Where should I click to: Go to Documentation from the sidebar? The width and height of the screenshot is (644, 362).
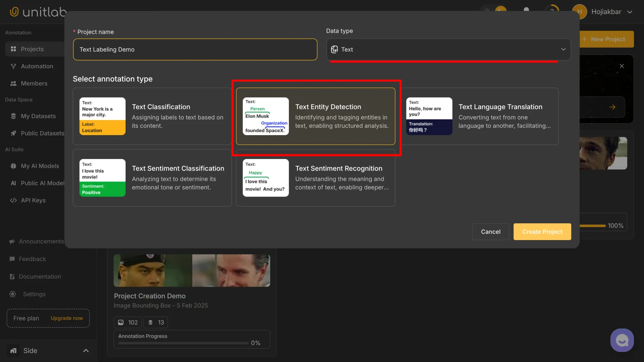pyautogui.click(x=39, y=276)
